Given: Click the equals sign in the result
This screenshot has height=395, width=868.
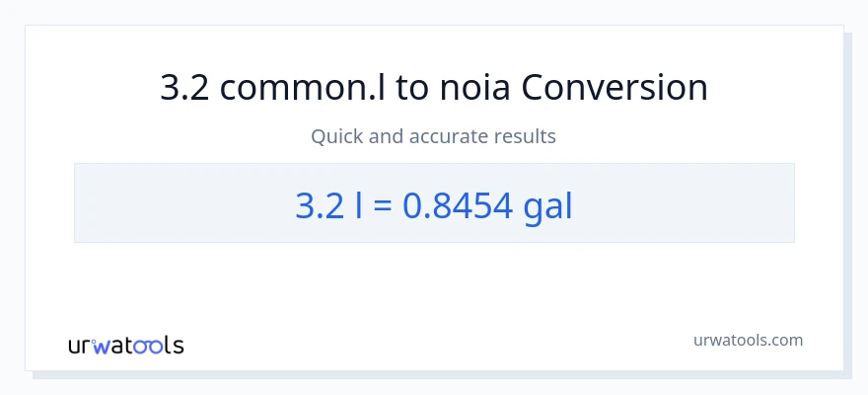Looking at the screenshot, I should (x=384, y=204).
